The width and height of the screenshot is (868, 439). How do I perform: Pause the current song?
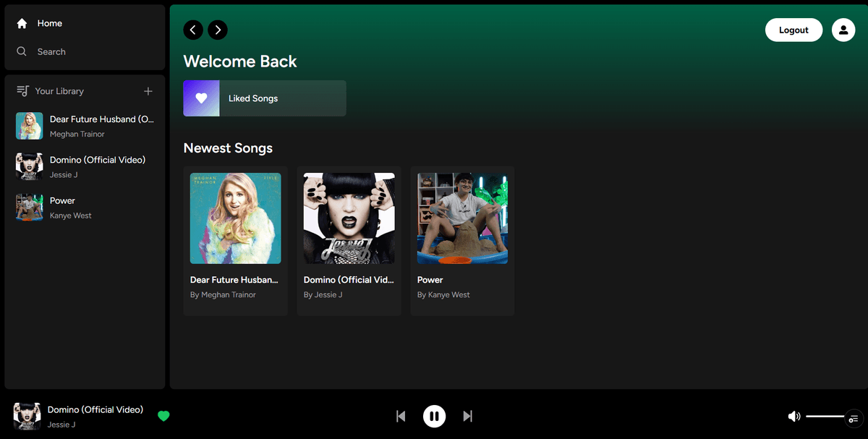(x=434, y=416)
